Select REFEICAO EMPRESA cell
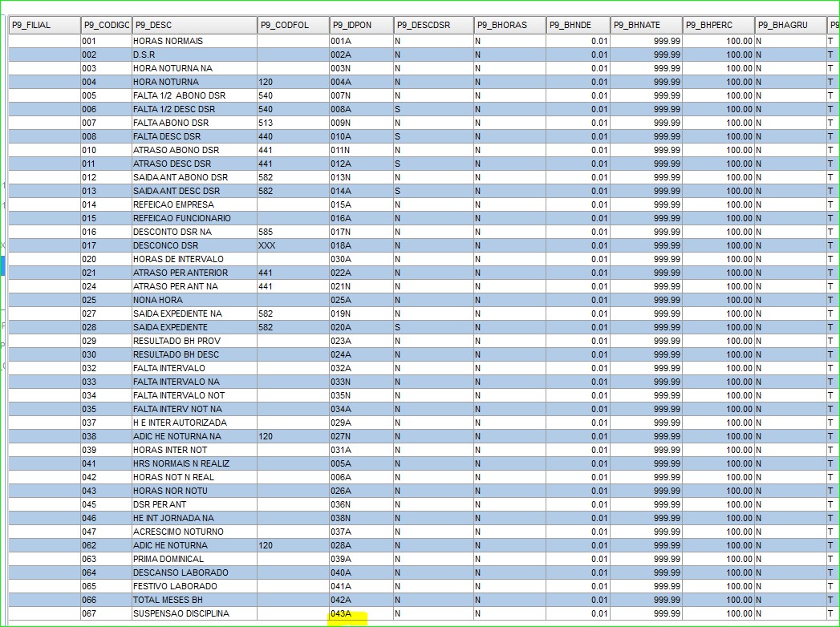The width and height of the screenshot is (840, 627). (194, 205)
